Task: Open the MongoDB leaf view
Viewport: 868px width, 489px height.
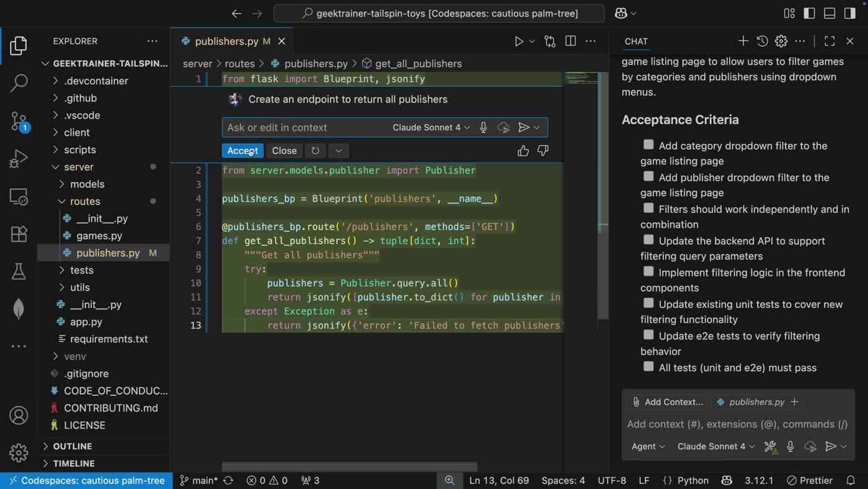Action: click(19, 308)
